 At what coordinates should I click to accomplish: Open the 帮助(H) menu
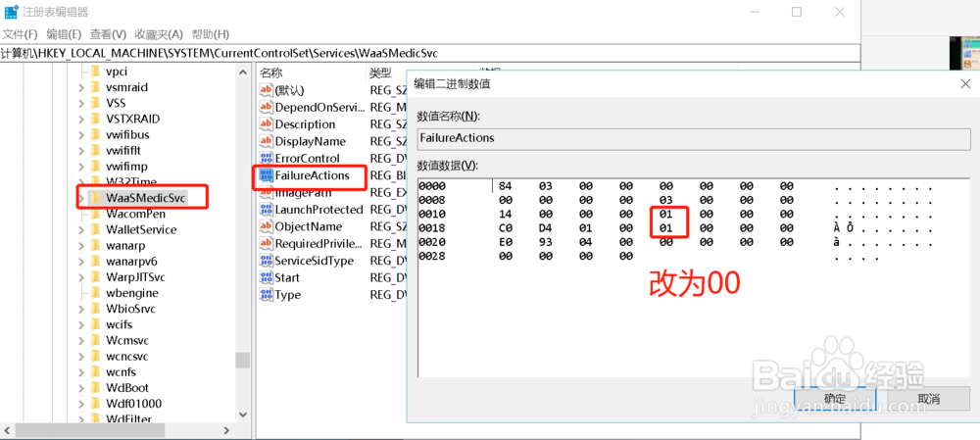[x=210, y=33]
